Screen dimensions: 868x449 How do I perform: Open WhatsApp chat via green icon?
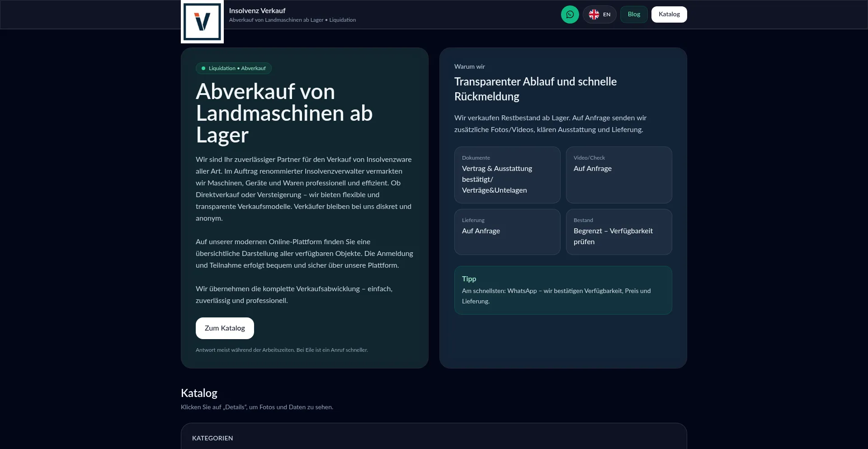570,14
